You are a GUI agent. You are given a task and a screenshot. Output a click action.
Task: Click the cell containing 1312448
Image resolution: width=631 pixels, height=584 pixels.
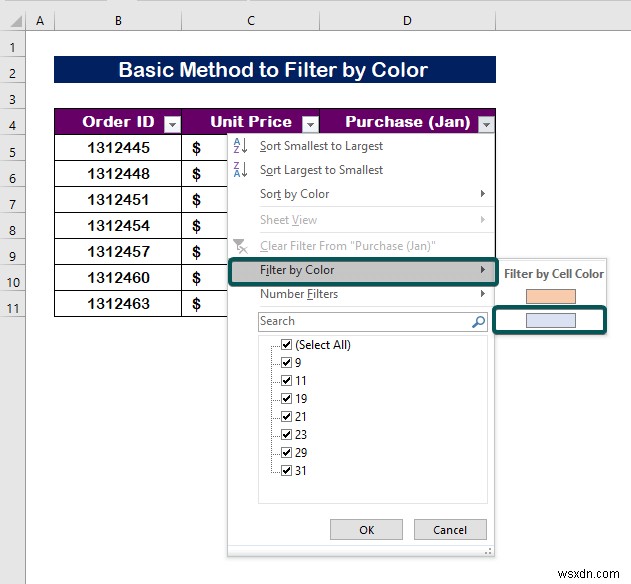coord(118,173)
